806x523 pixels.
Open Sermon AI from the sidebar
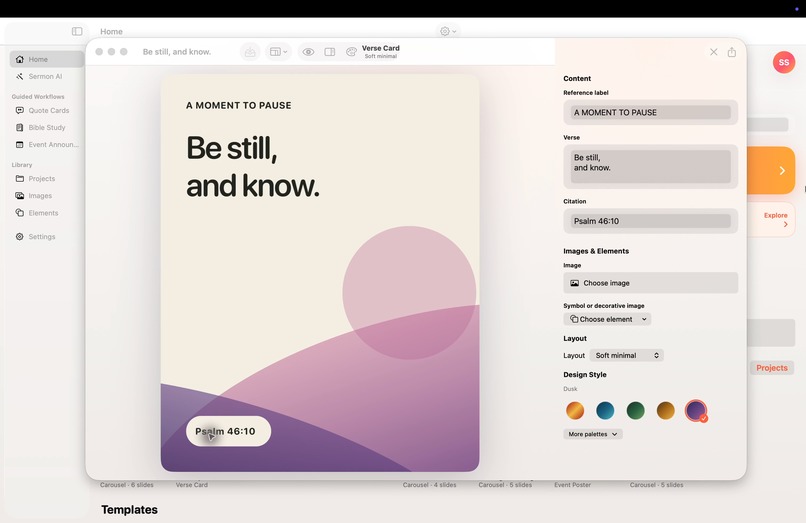45,76
